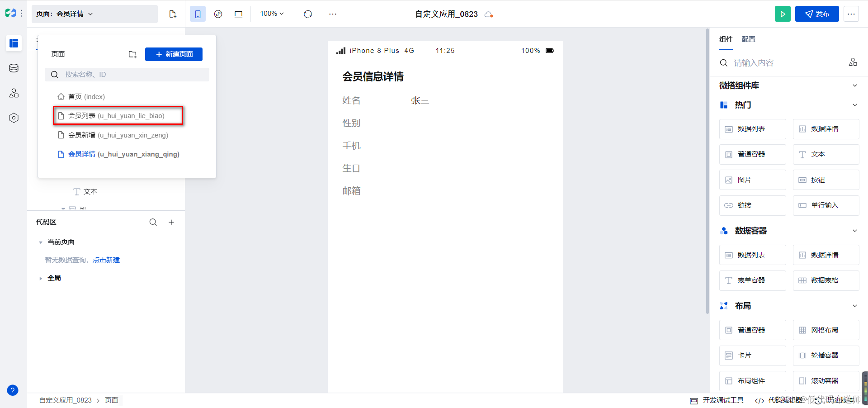Click the component library manage icon beside search
Viewport: 868px width, 408px height.
point(853,62)
